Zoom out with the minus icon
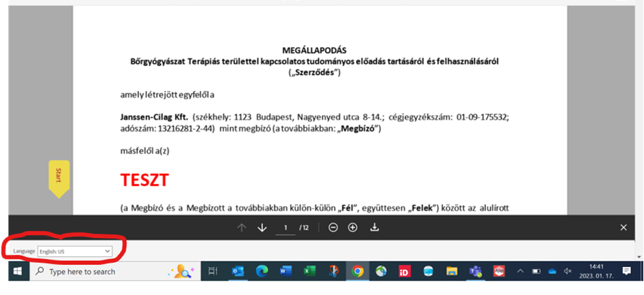Image resolution: width=644 pixels, height=295 pixels. (x=333, y=228)
